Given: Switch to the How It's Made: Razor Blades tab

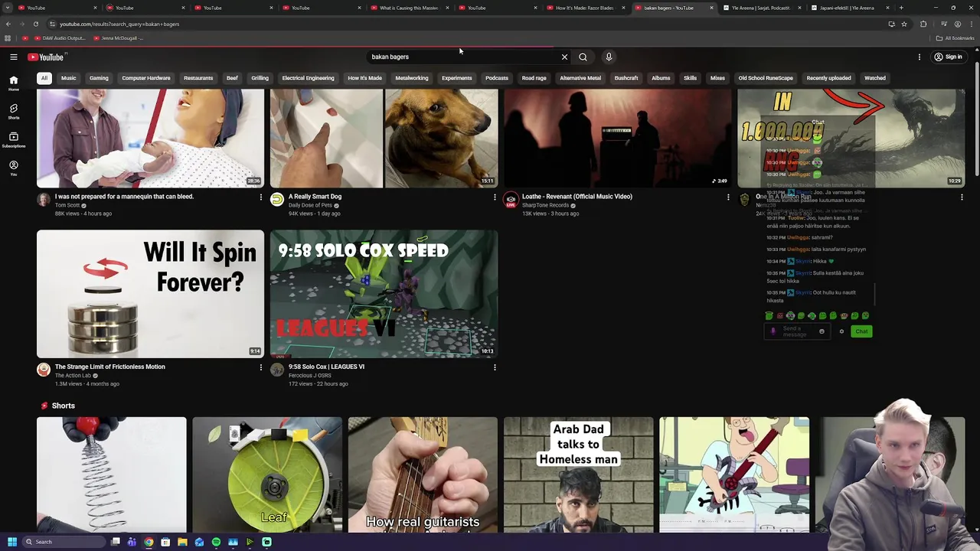Looking at the screenshot, I should point(584,8).
